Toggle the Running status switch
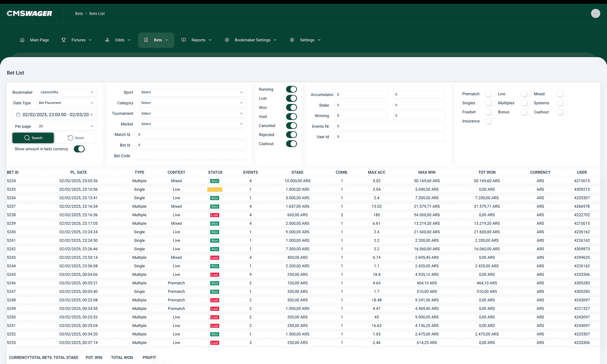Viewport: 607px width, 364px height. (291, 89)
